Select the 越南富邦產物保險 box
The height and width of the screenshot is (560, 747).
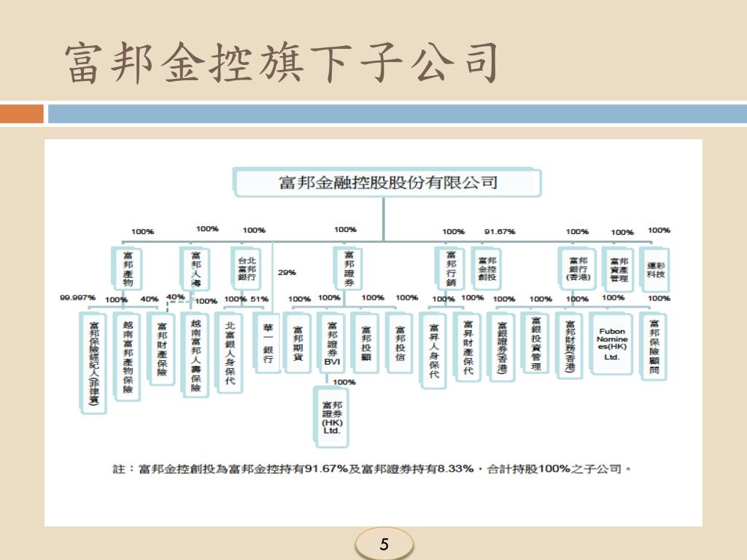click(x=127, y=357)
